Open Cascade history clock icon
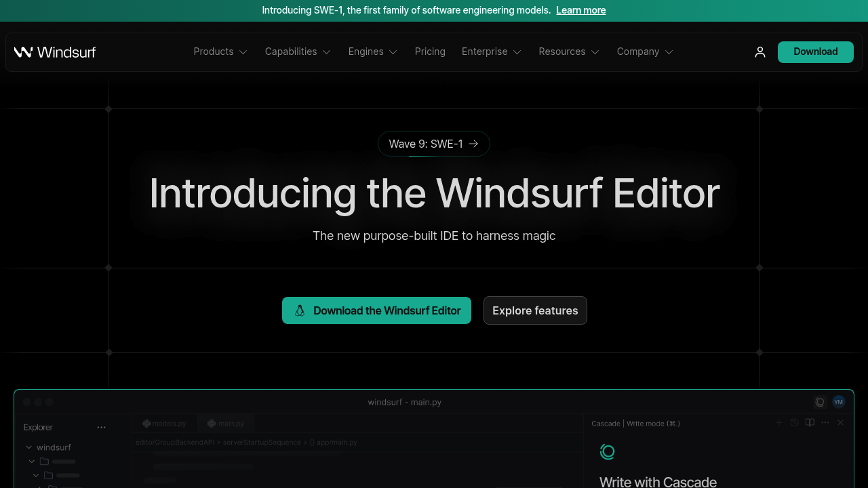 (x=795, y=423)
